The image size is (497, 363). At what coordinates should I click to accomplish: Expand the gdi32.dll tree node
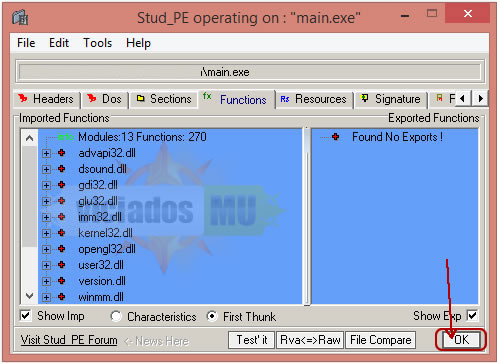click(46, 185)
